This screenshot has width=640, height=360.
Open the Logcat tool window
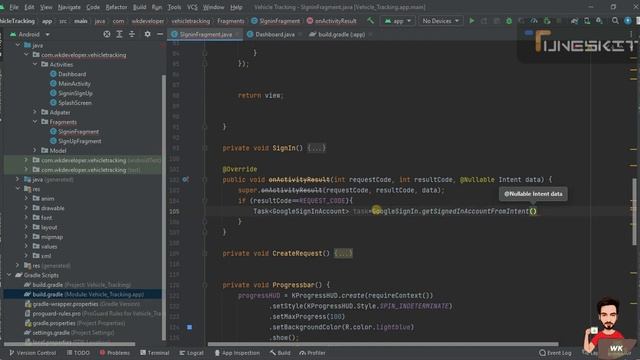coord(191,353)
